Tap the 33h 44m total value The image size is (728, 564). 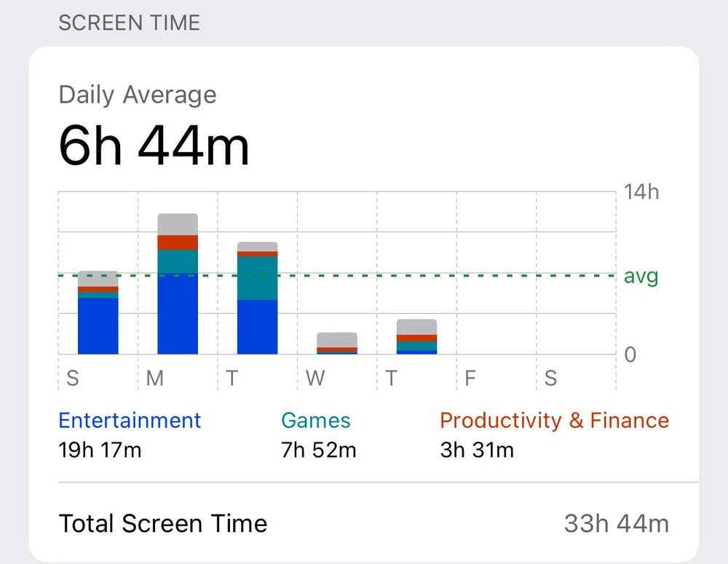tap(616, 523)
